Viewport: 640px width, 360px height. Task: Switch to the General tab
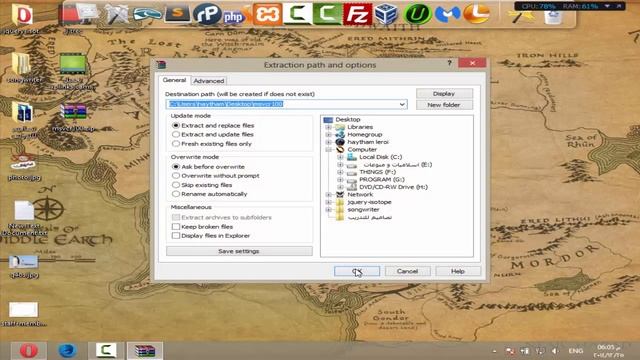pyautogui.click(x=174, y=80)
